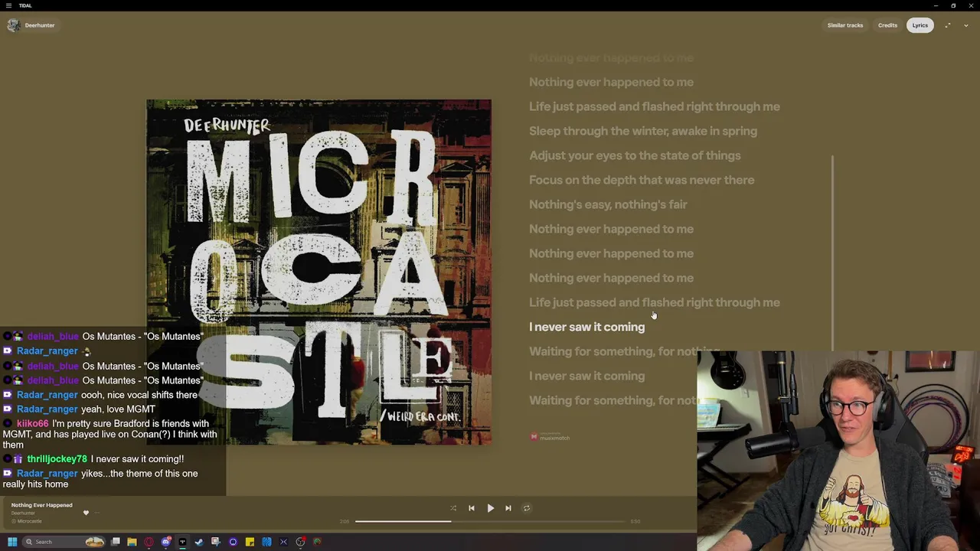Jump to the lyric 'Nothing's easy, nothing's fair'
The image size is (980, 551).
click(608, 204)
